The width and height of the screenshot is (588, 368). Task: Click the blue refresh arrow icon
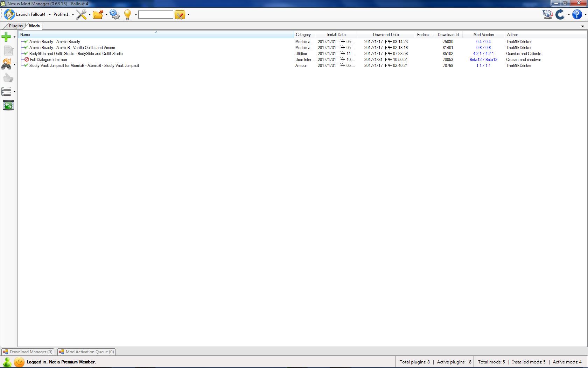coord(560,14)
